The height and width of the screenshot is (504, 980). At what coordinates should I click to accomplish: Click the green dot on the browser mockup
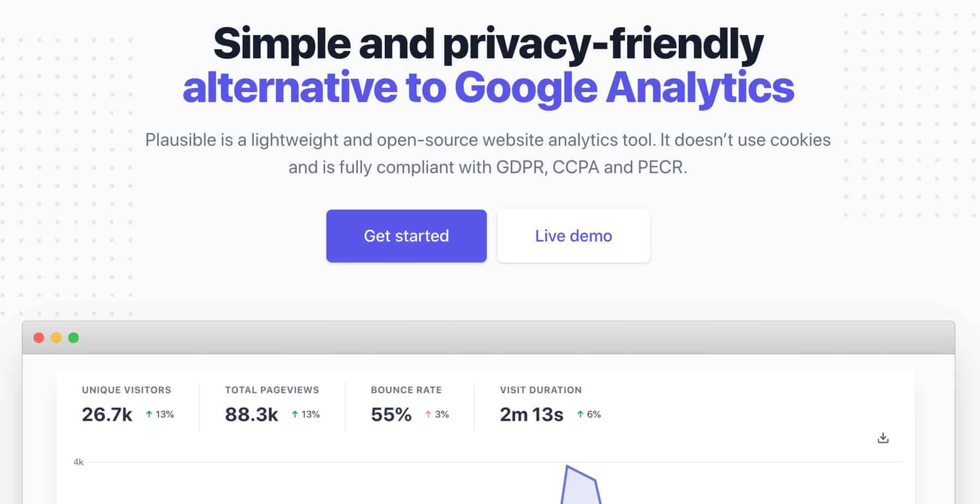pos(74,338)
